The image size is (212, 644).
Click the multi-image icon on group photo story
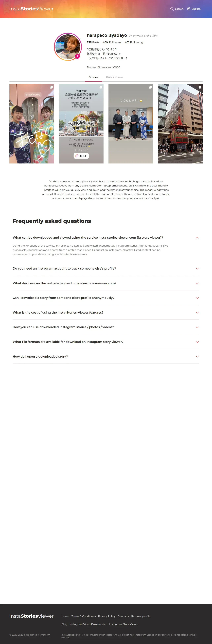[150, 87]
